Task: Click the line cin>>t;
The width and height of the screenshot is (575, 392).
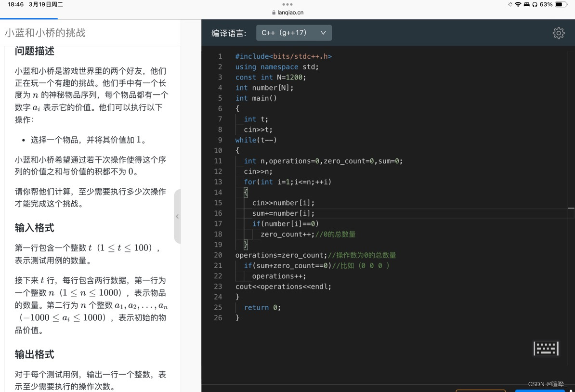Action: point(258,130)
